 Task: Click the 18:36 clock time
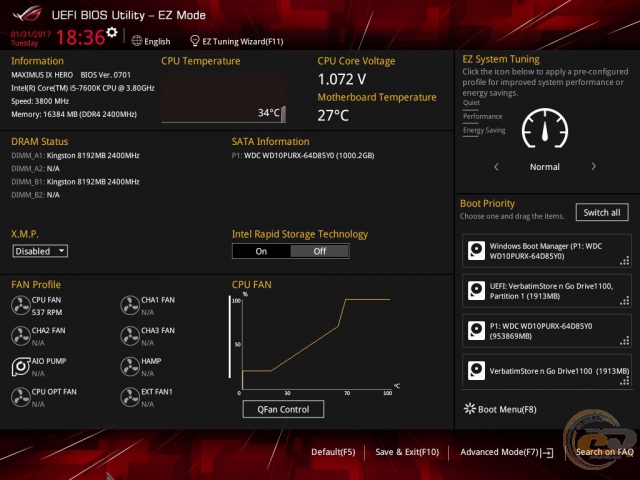click(80, 37)
